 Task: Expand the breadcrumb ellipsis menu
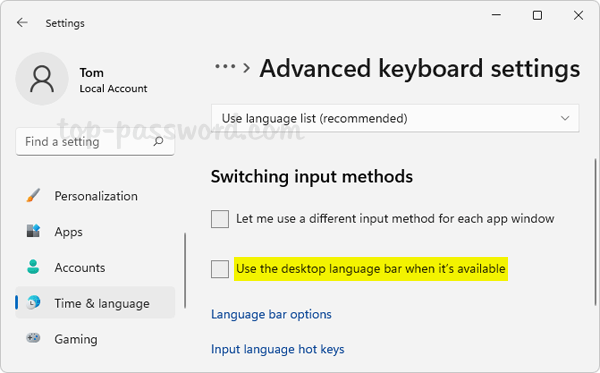point(225,67)
